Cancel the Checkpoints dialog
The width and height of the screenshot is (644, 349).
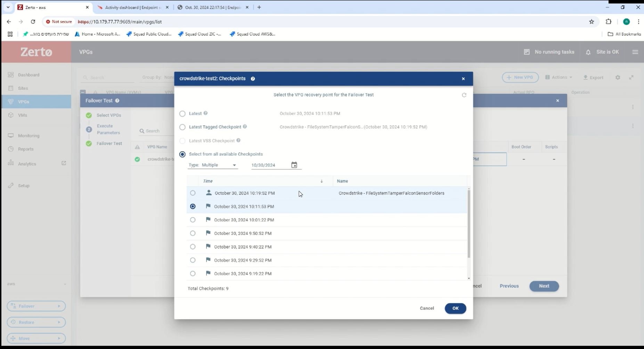427,308
